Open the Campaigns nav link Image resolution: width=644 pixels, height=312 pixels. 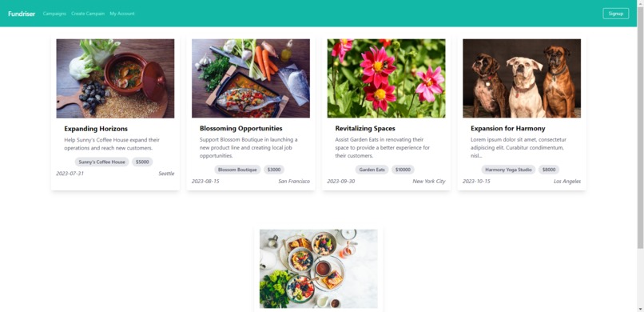click(54, 14)
